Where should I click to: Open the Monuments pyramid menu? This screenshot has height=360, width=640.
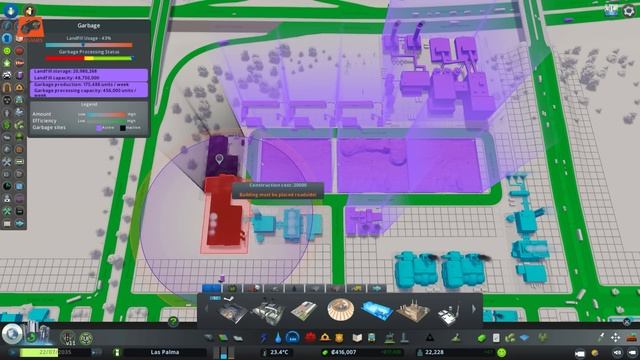pyautogui.click(x=429, y=338)
